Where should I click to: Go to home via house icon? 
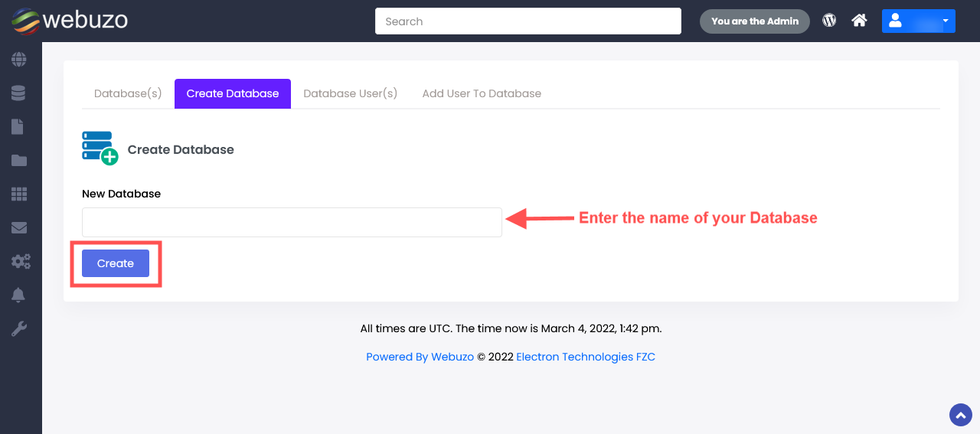coord(859,21)
